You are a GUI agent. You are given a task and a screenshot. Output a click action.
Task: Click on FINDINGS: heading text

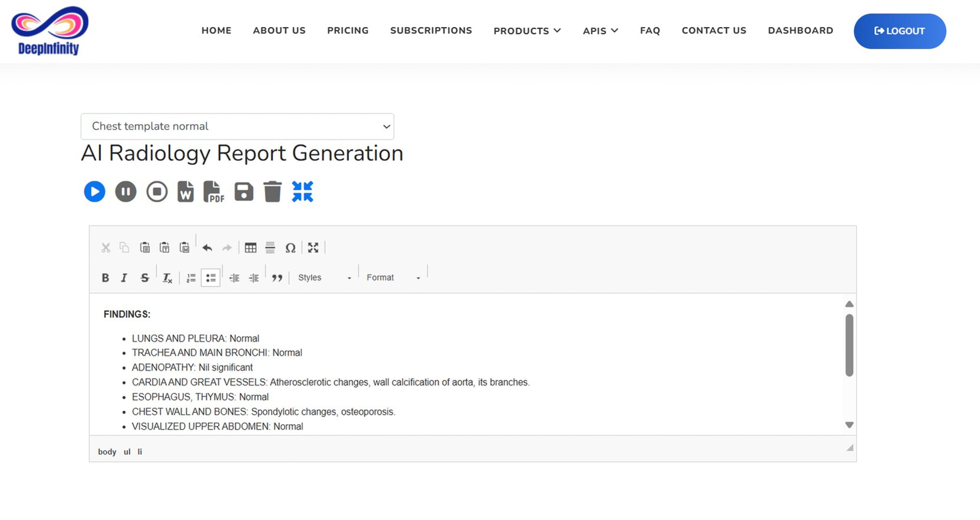(127, 314)
